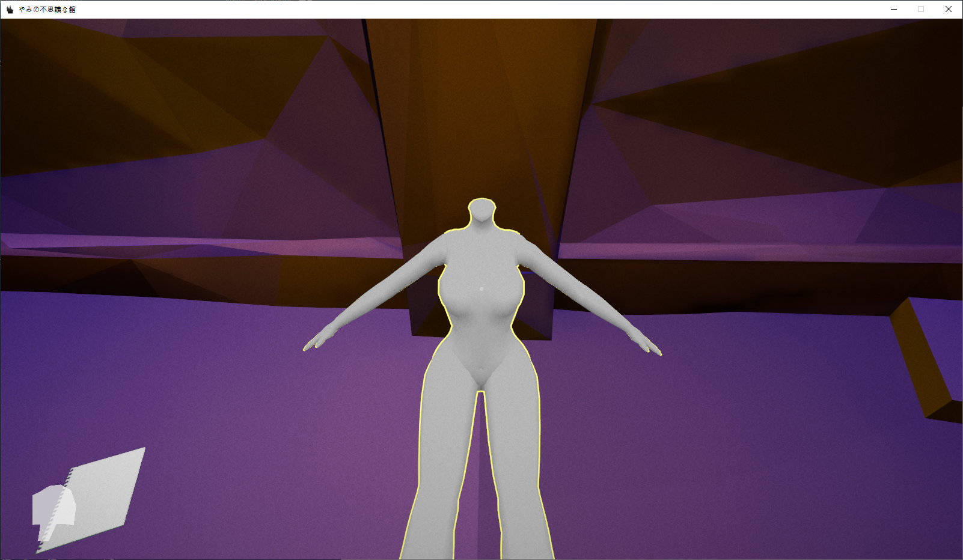The width and height of the screenshot is (963, 560).
Task: Click the app icon in title bar
Action: coord(10,9)
